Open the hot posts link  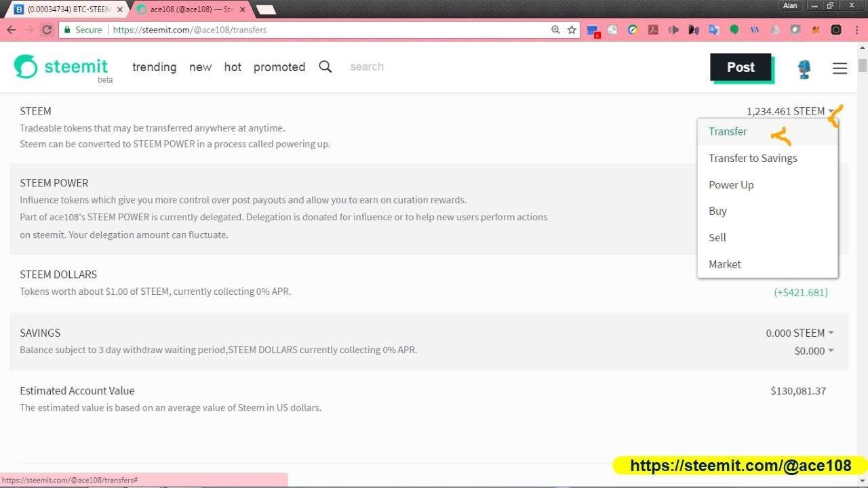[233, 67]
